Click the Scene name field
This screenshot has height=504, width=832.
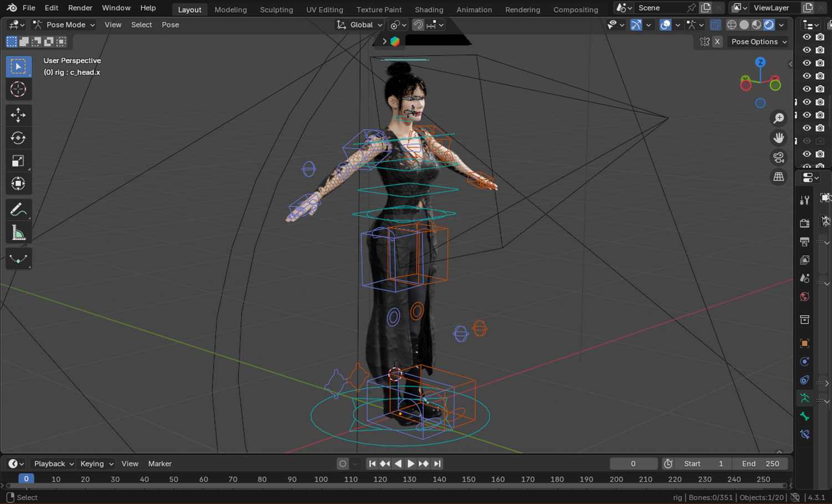(x=660, y=8)
